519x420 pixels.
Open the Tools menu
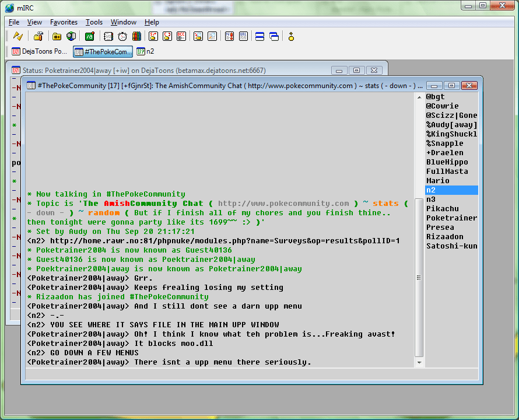click(94, 22)
